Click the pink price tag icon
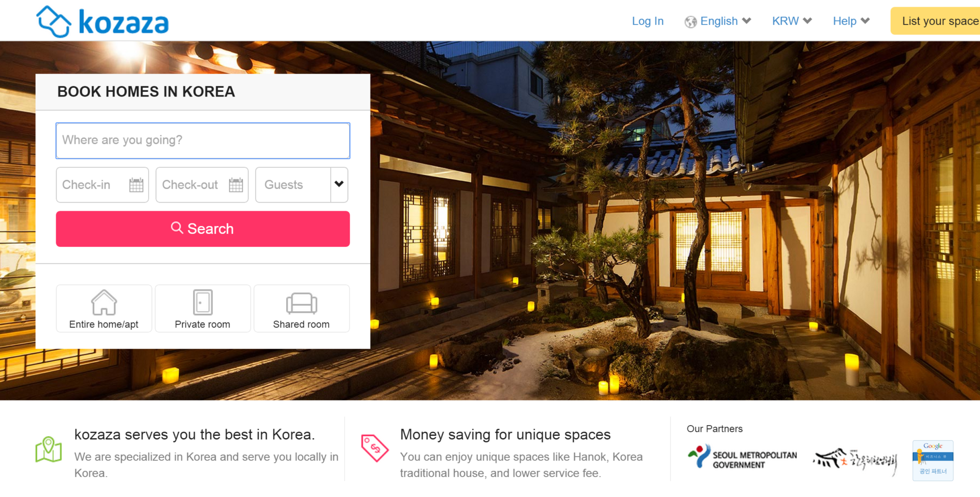This screenshot has height=497, width=980. [x=375, y=448]
